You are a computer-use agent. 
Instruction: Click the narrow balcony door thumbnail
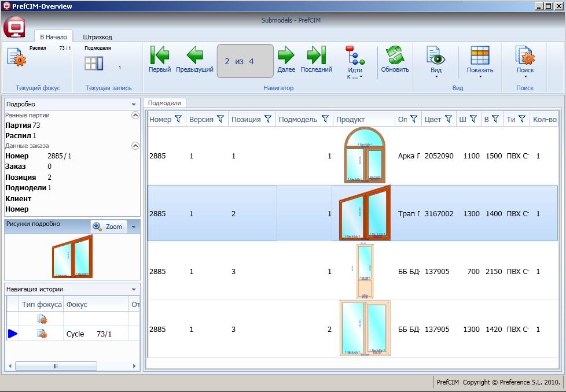365,271
